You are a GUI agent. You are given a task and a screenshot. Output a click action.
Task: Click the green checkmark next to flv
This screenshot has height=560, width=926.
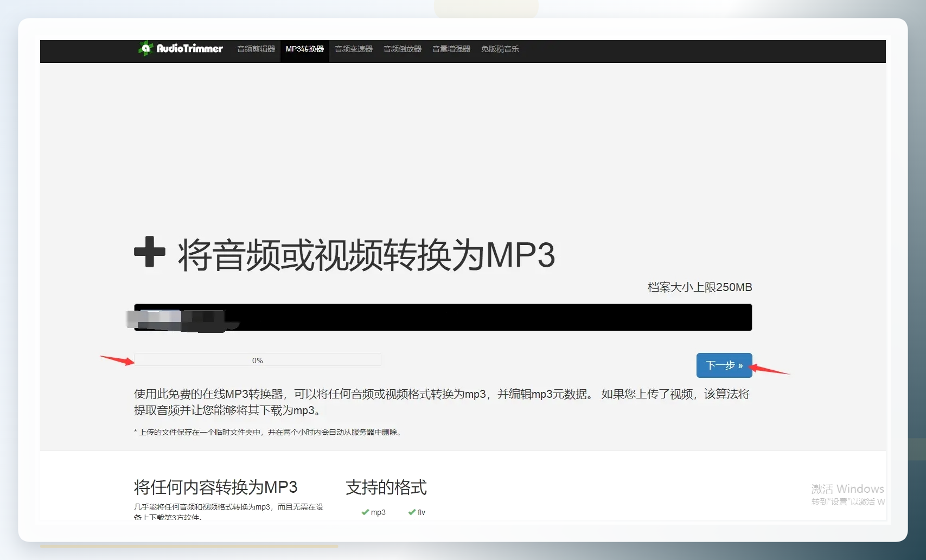click(x=412, y=512)
